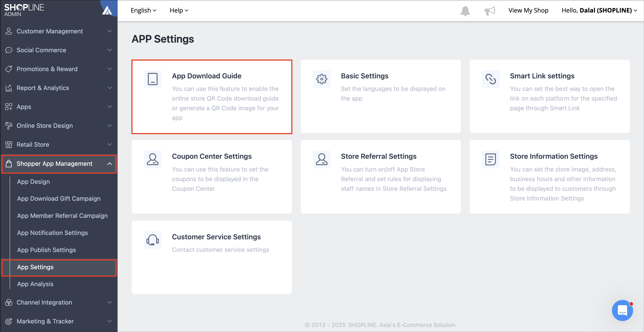This screenshot has width=644, height=332.
Task: Click the Promotions & Reward tag icon
Action: pos(9,69)
